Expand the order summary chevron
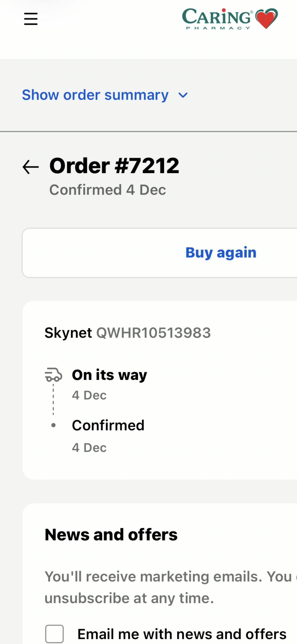297x644 pixels. point(183,95)
